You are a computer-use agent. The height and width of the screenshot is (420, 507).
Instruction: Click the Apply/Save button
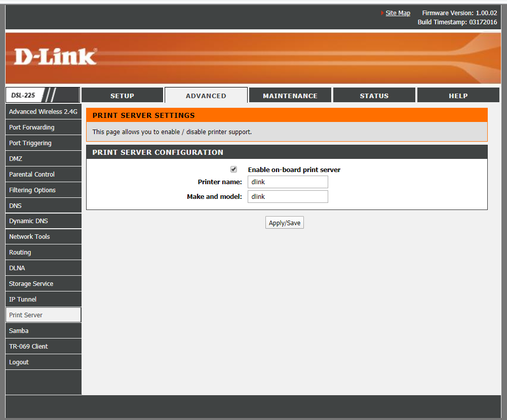coord(285,223)
